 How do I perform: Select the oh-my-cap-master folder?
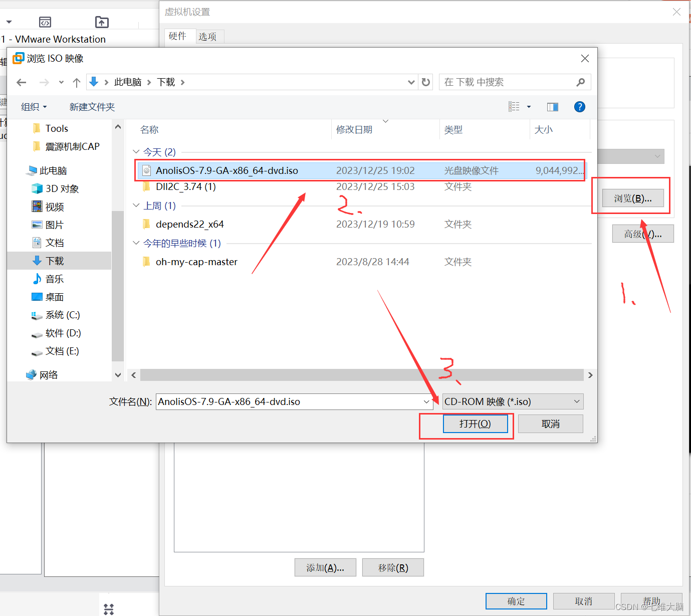(x=196, y=262)
